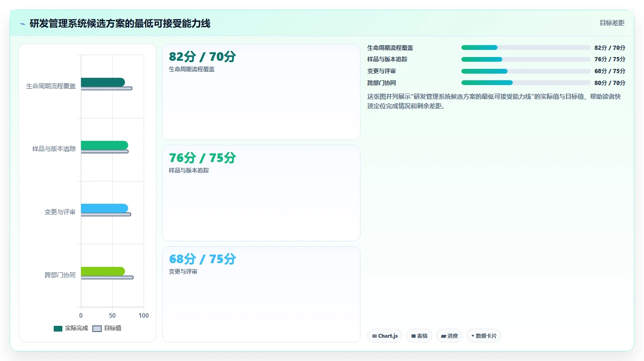The height and width of the screenshot is (361, 644).
Task: Click the lime 跨部门协同 chart bar
Action: pos(103,271)
